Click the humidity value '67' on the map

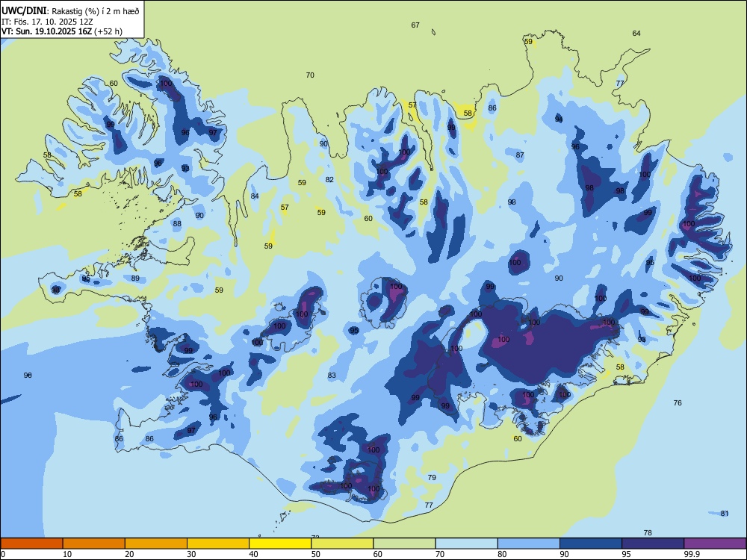pos(415,25)
